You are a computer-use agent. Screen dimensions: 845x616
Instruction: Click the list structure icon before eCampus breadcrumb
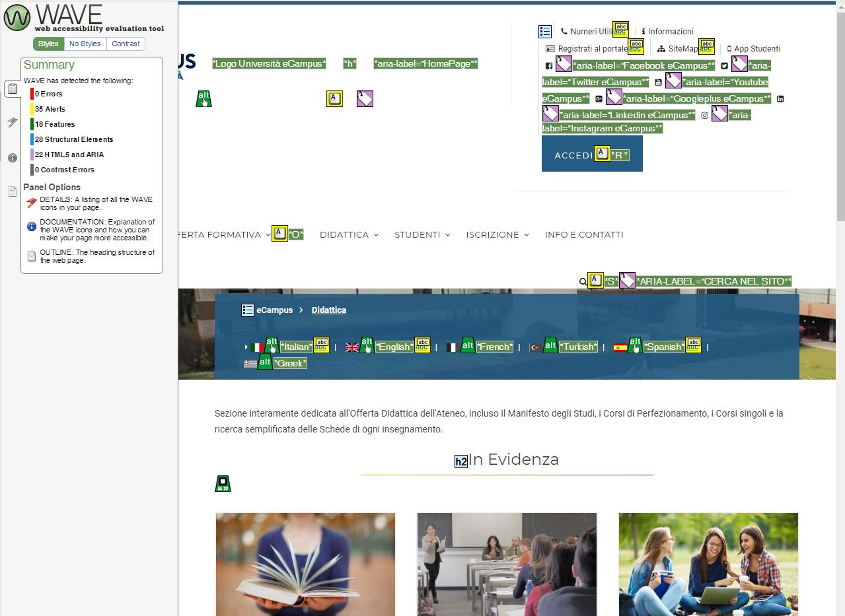[248, 310]
